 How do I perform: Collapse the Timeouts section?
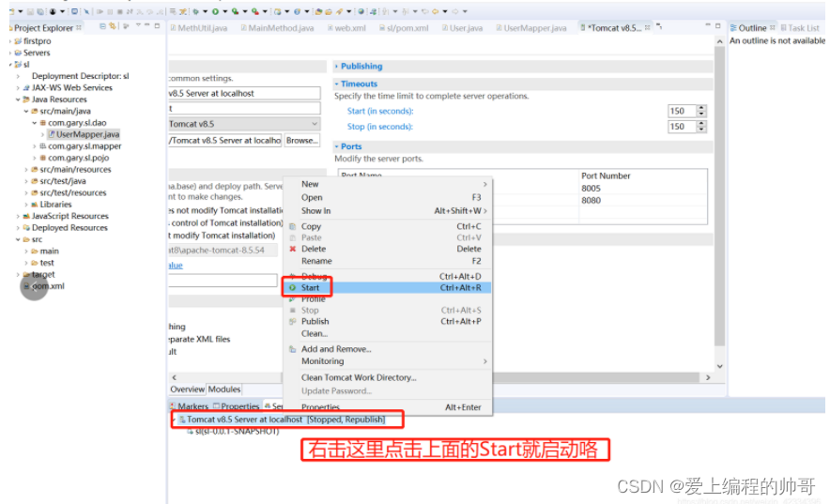[x=337, y=84]
